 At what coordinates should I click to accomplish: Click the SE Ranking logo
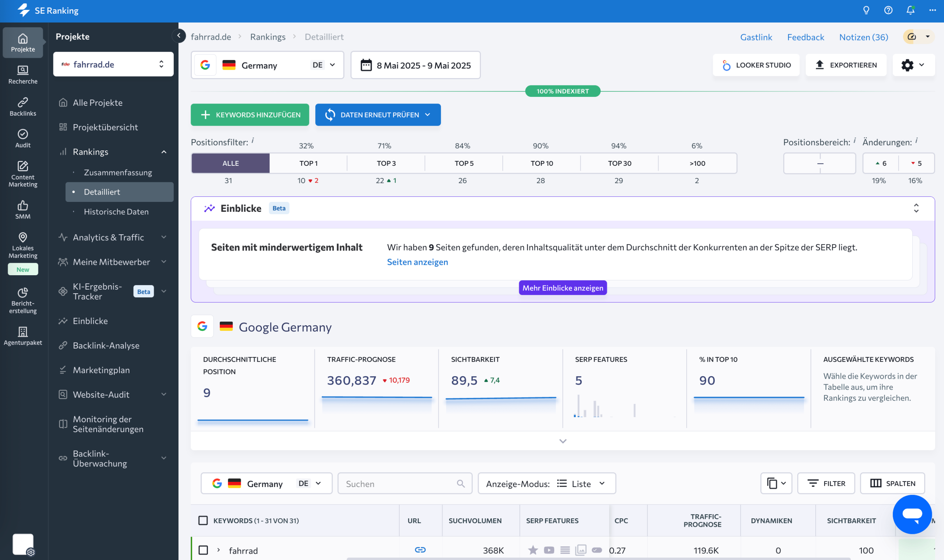[48, 11]
